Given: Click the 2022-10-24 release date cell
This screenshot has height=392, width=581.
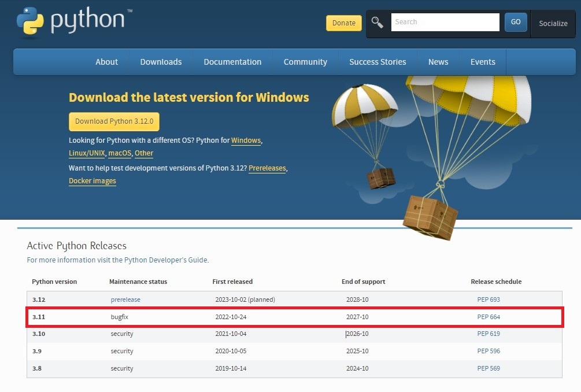Looking at the screenshot, I should 231,317.
